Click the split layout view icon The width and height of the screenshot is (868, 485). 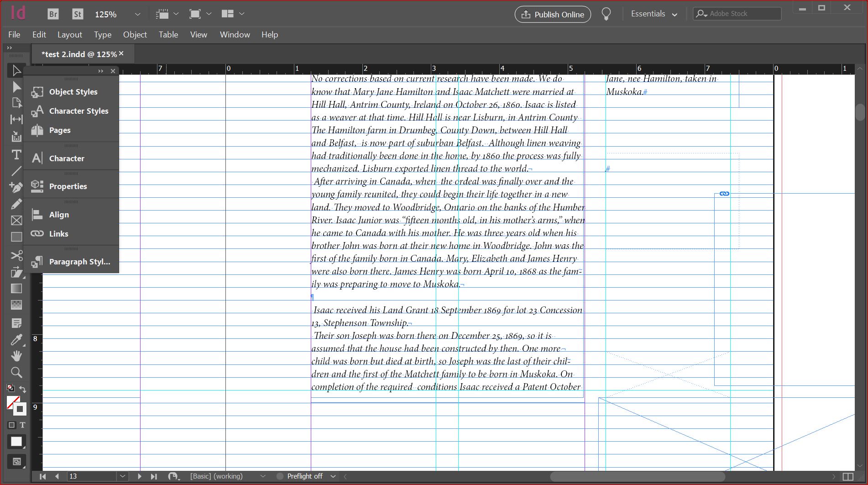click(848, 476)
